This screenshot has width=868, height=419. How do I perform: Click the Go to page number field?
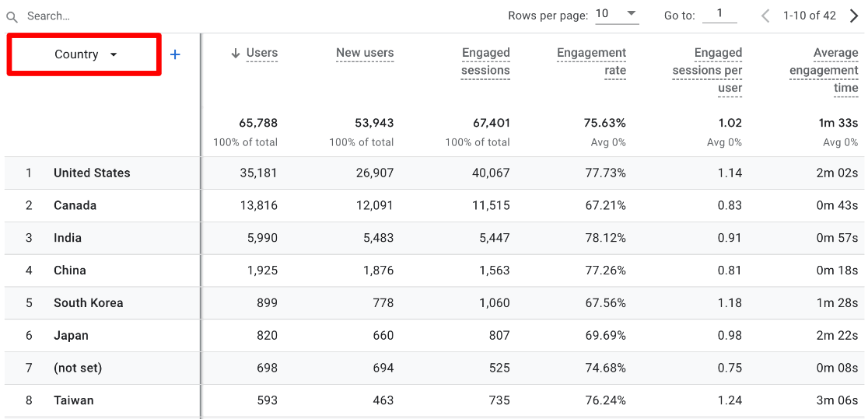tap(719, 14)
